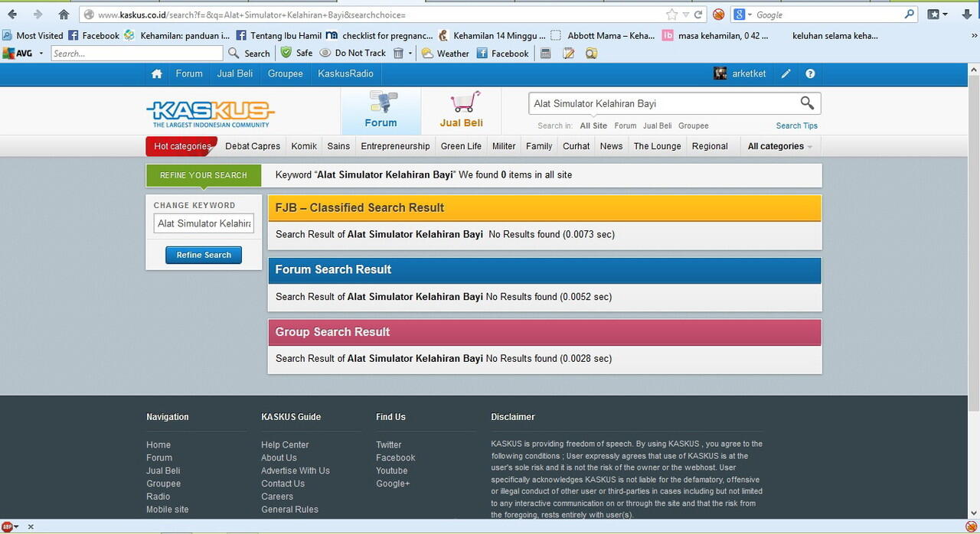The image size is (980, 534).
Task: Switch to the large Jual Beli tab
Action: click(461, 111)
